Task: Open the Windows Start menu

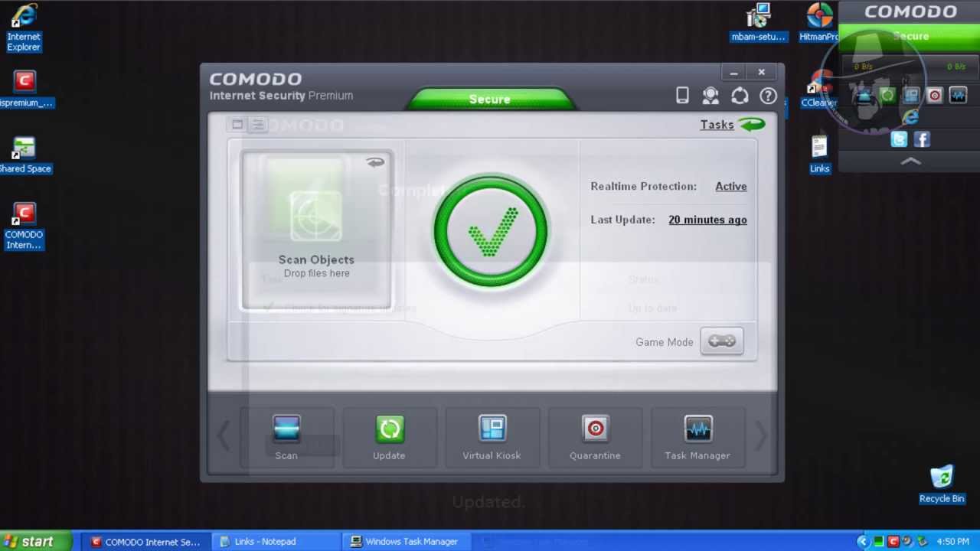Action: point(36,541)
